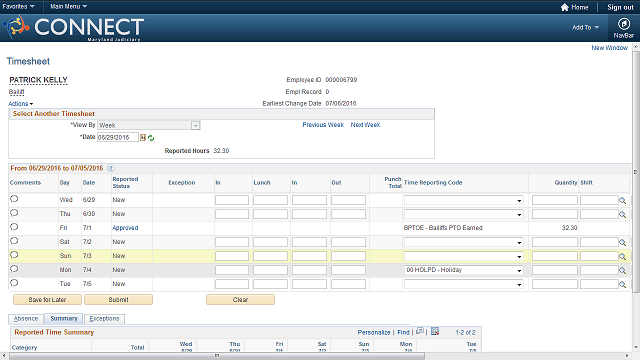Viewport: 640px width, 360px height.
Task: Open the NavBar compass icon
Action: [x=623, y=24]
